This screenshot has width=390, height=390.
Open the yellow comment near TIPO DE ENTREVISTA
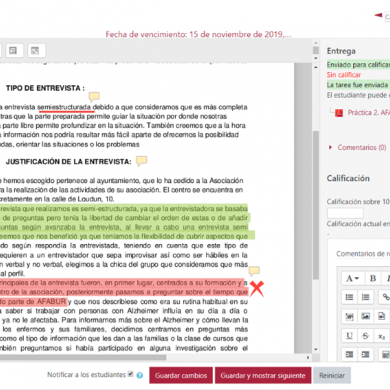(x=94, y=97)
